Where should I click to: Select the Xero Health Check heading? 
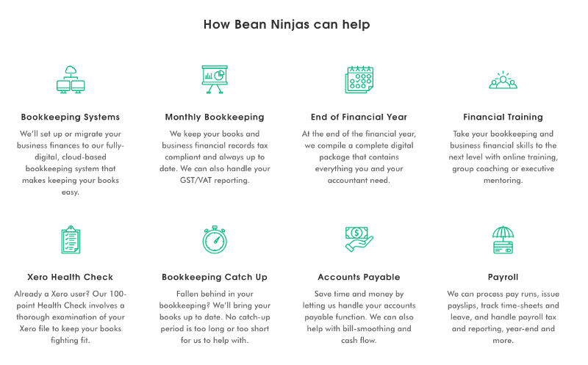(x=70, y=277)
